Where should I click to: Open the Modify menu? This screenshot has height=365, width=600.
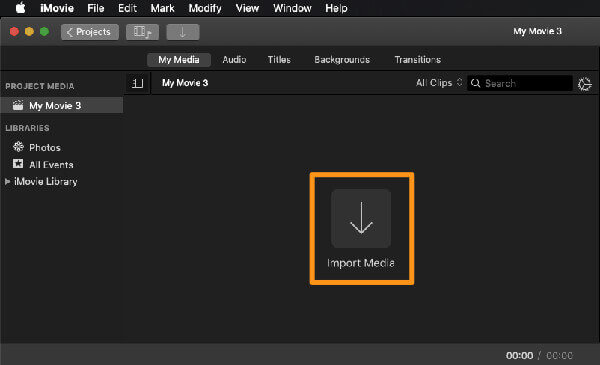205,8
